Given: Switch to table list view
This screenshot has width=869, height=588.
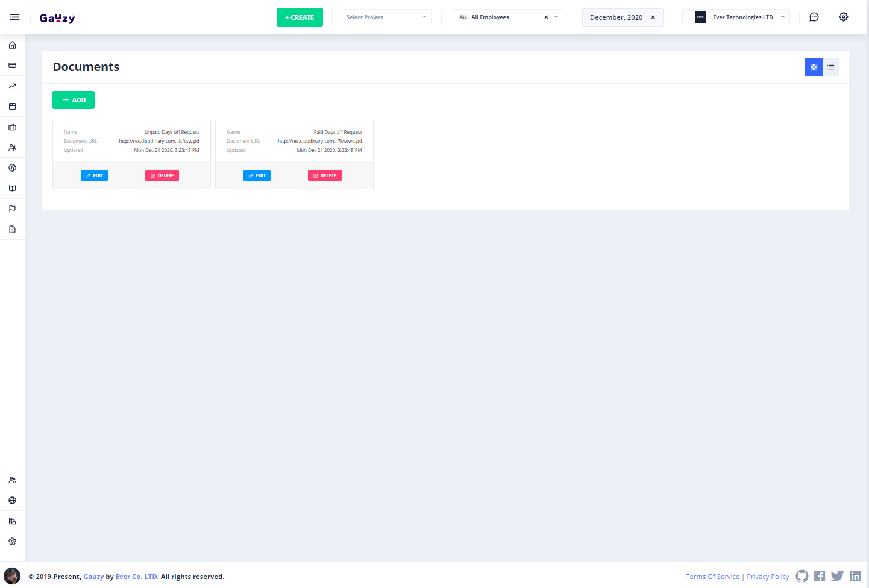Looking at the screenshot, I should 830,67.
